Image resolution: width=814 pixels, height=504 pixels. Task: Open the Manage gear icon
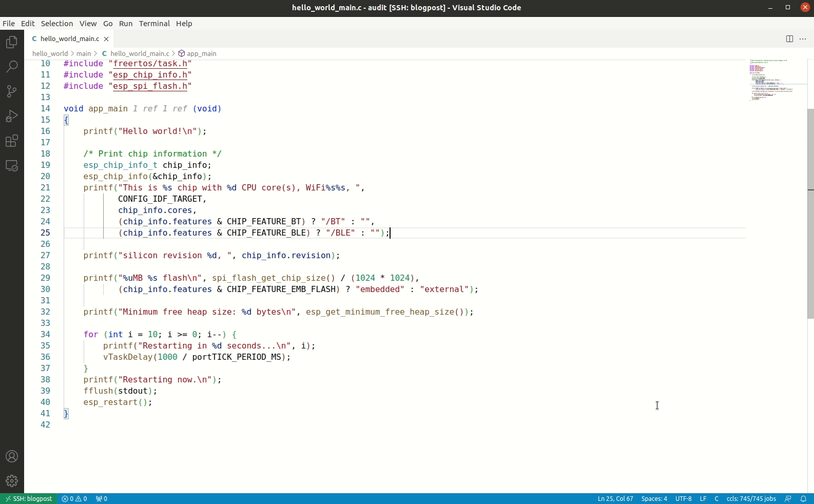[x=12, y=481]
